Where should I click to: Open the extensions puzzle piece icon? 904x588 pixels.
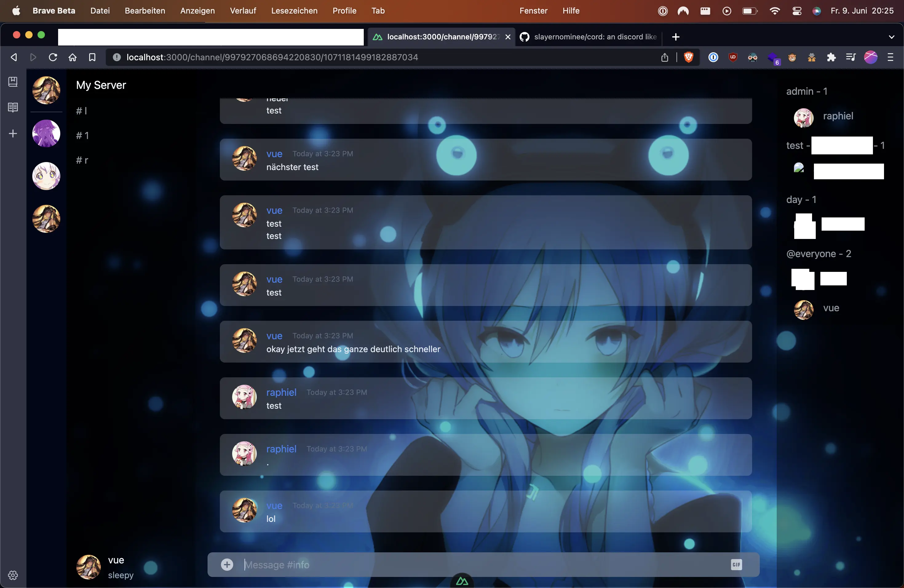point(831,58)
